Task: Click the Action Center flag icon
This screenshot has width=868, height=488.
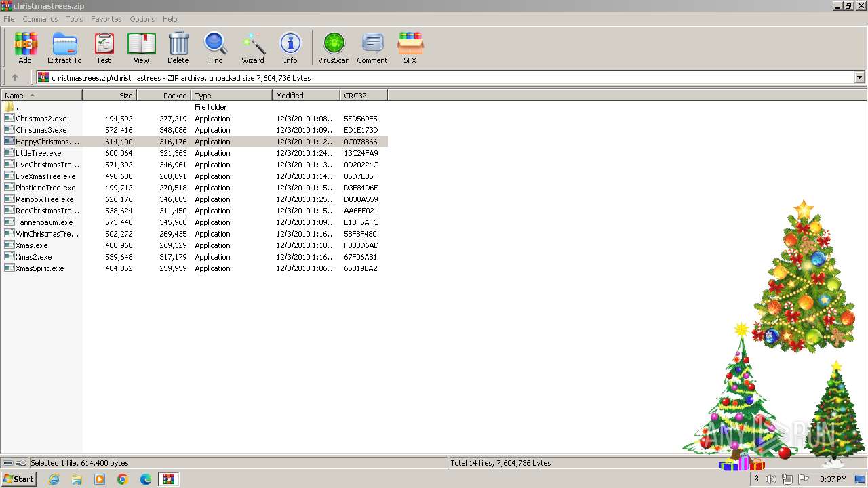Action: (804, 479)
